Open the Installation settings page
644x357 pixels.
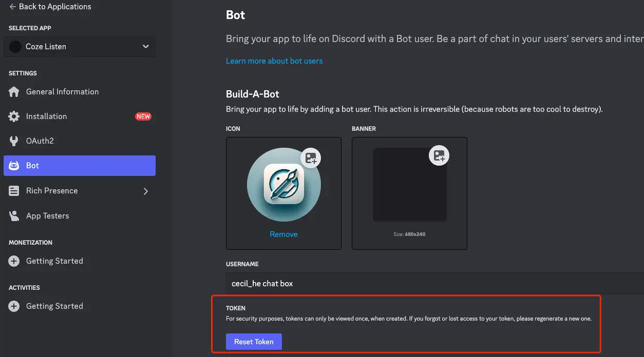pos(47,116)
